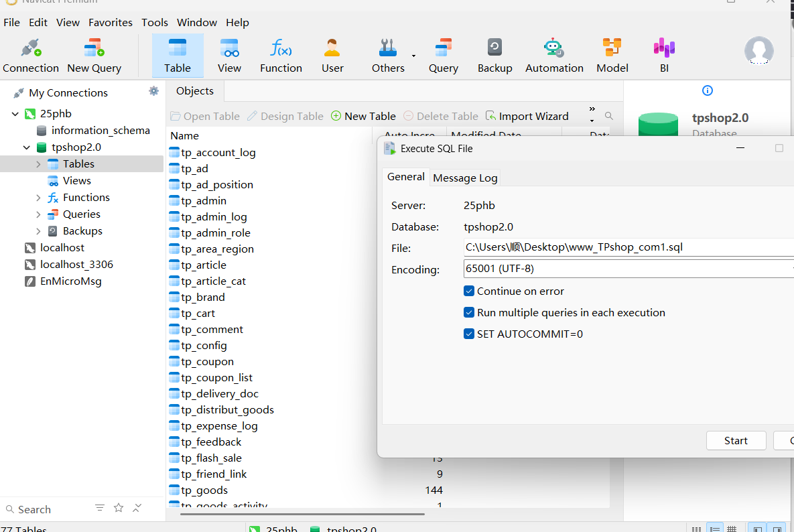Click Start in Execute SQL File
Viewport: 794px width, 532px height.
[x=736, y=440]
